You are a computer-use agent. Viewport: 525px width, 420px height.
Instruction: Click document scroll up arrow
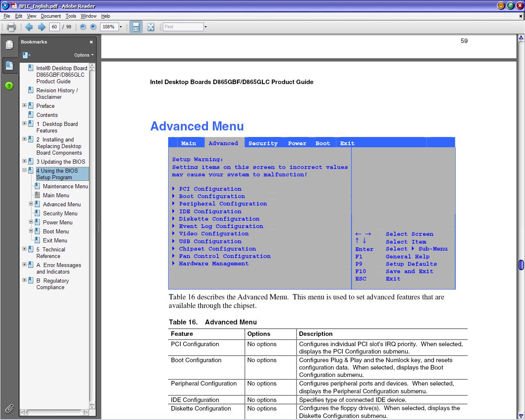point(521,38)
